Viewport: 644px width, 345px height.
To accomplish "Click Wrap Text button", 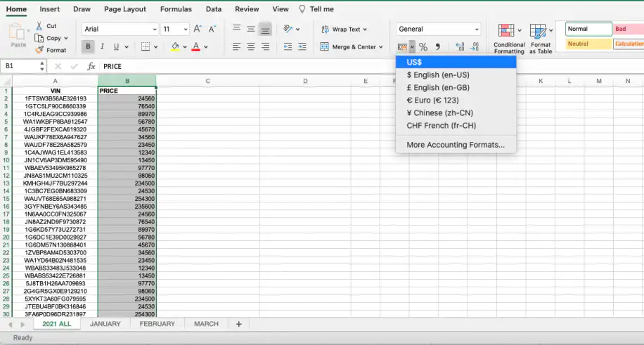I will click(344, 30).
